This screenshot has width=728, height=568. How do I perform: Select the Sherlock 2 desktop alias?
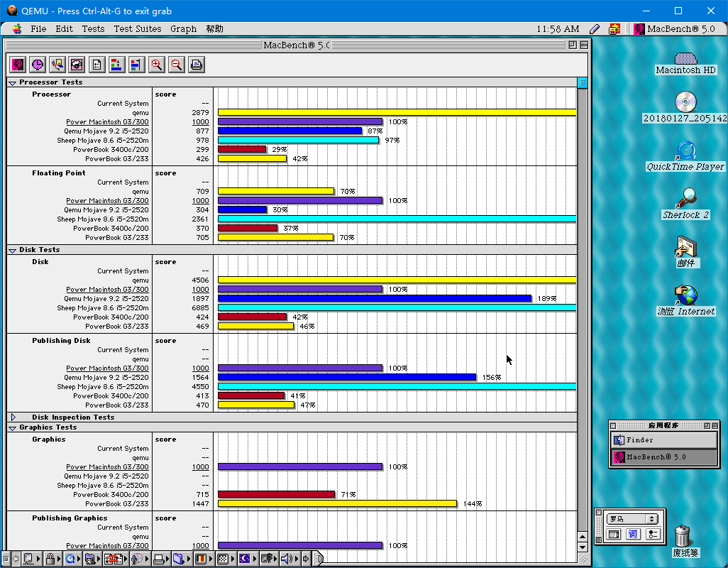pyautogui.click(x=685, y=204)
